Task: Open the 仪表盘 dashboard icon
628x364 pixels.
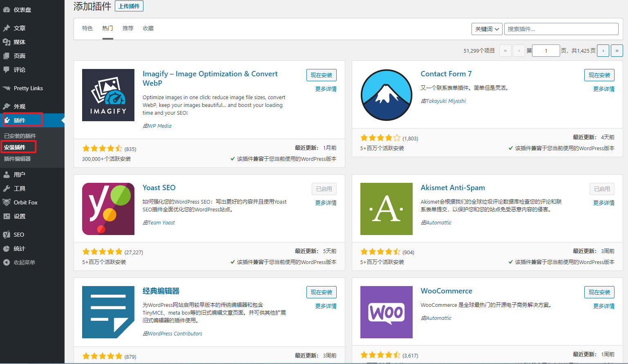Action: (x=7, y=10)
